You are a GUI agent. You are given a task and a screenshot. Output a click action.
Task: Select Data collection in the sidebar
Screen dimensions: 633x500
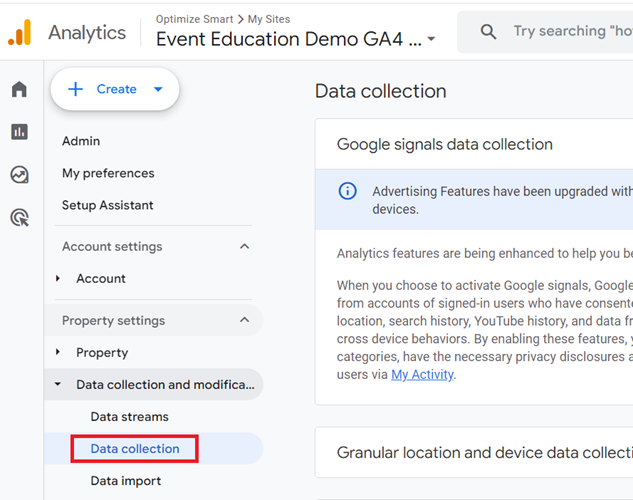135,448
